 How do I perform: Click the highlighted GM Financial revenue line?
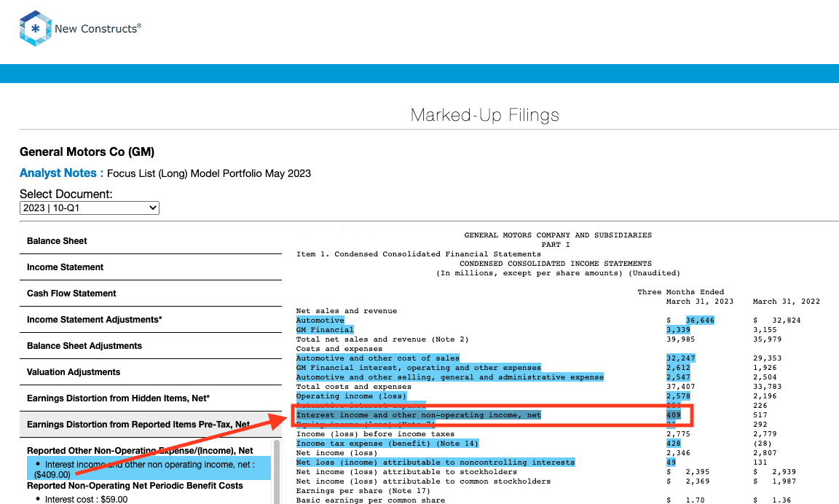(325, 330)
